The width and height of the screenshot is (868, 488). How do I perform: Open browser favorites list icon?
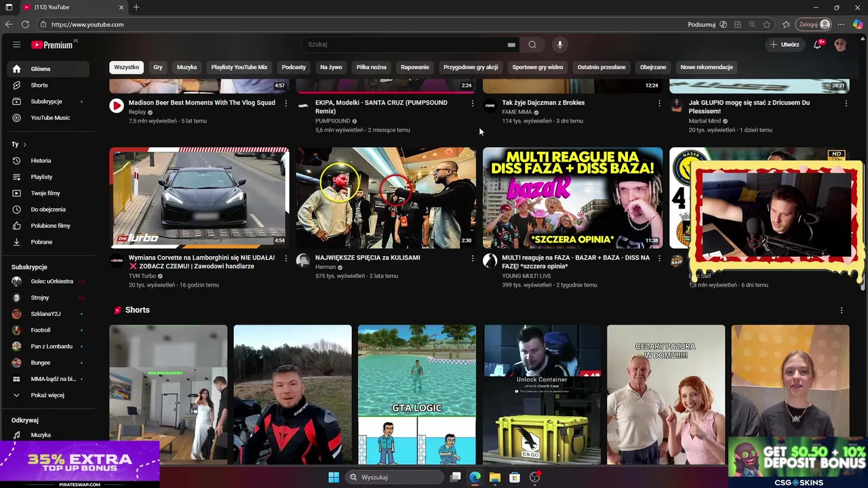[786, 24]
